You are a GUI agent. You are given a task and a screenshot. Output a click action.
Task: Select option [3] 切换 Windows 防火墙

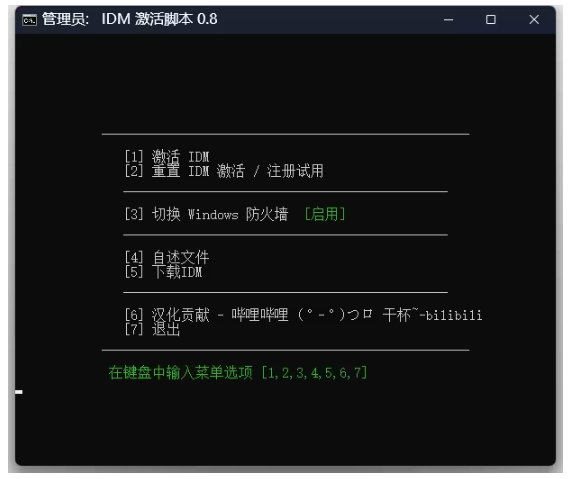point(206,214)
